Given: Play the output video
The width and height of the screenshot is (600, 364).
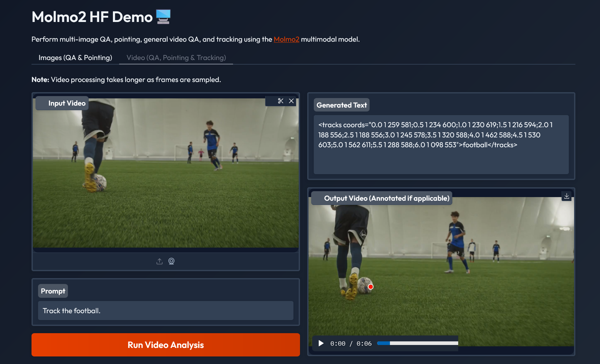Looking at the screenshot, I should click(x=321, y=343).
